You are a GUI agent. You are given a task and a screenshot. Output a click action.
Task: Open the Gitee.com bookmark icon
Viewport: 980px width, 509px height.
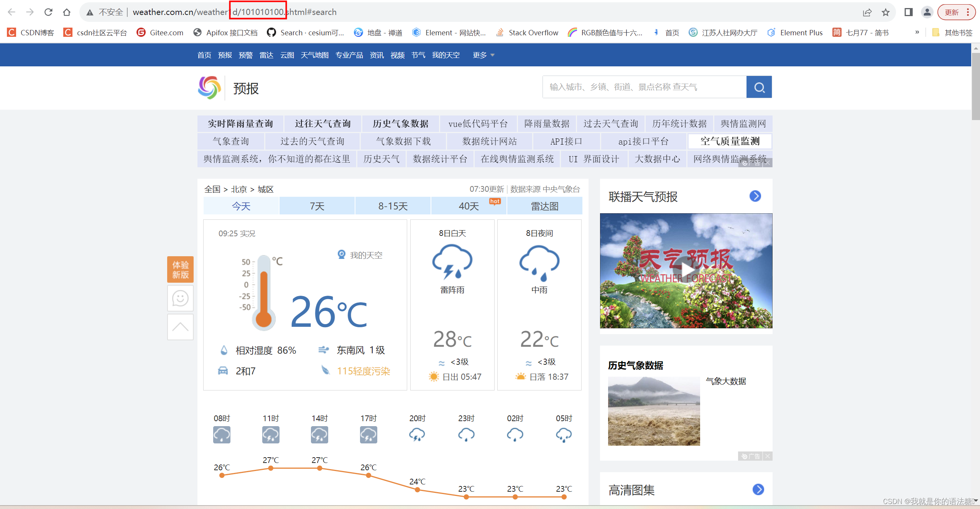141,32
